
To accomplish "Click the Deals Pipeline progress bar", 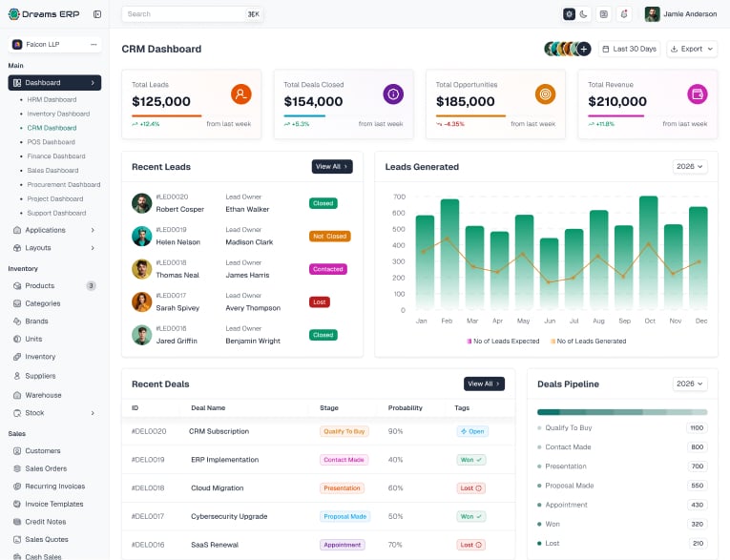I will 622,412.
